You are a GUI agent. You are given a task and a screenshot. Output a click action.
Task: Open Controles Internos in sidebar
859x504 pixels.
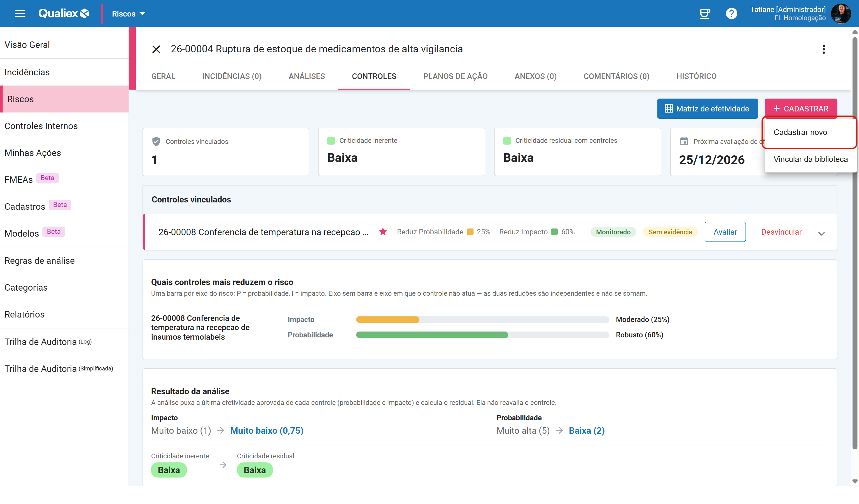(x=64, y=126)
